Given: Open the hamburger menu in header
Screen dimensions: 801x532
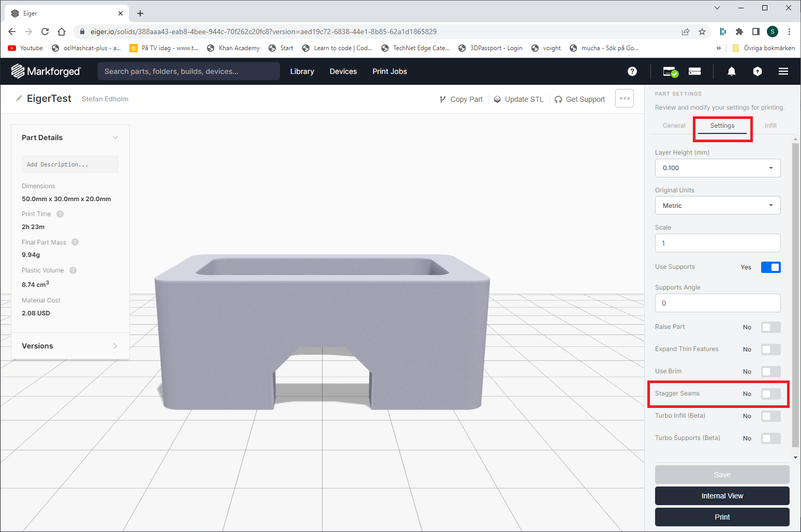Looking at the screenshot, I should [783, 71].
